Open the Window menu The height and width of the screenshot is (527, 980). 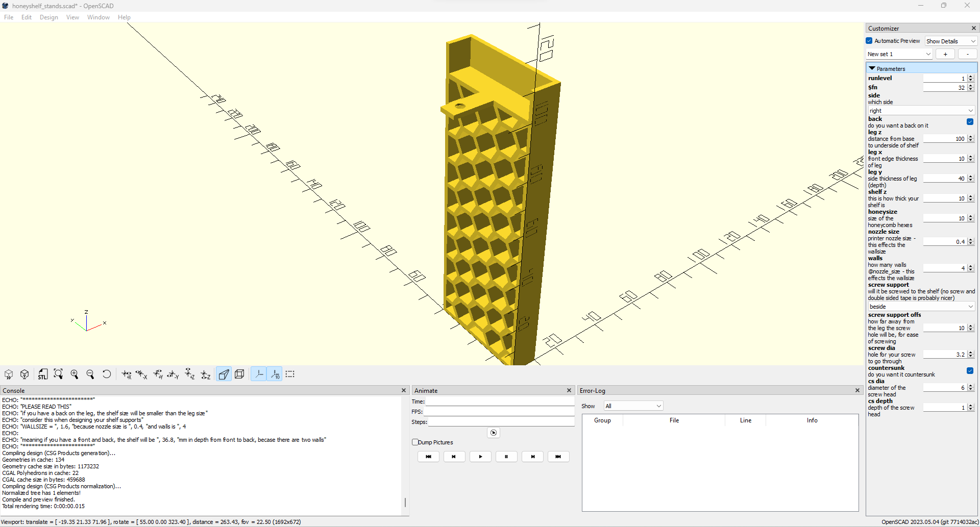98,17
